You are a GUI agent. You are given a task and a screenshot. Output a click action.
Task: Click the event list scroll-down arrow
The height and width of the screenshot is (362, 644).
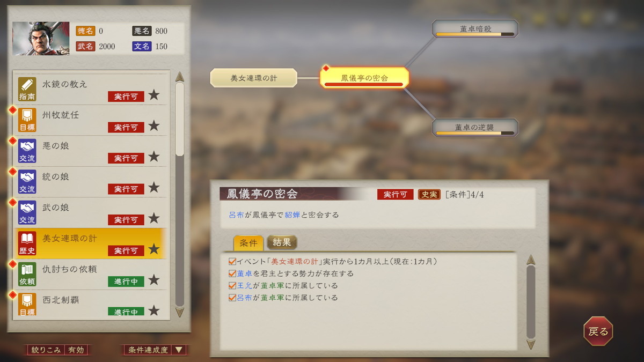180,312
